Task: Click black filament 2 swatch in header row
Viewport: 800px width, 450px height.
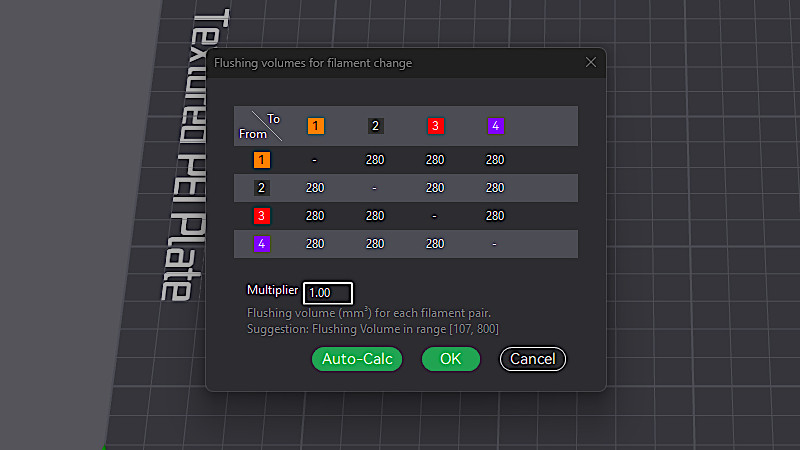Action: click(x=376, y=126)
